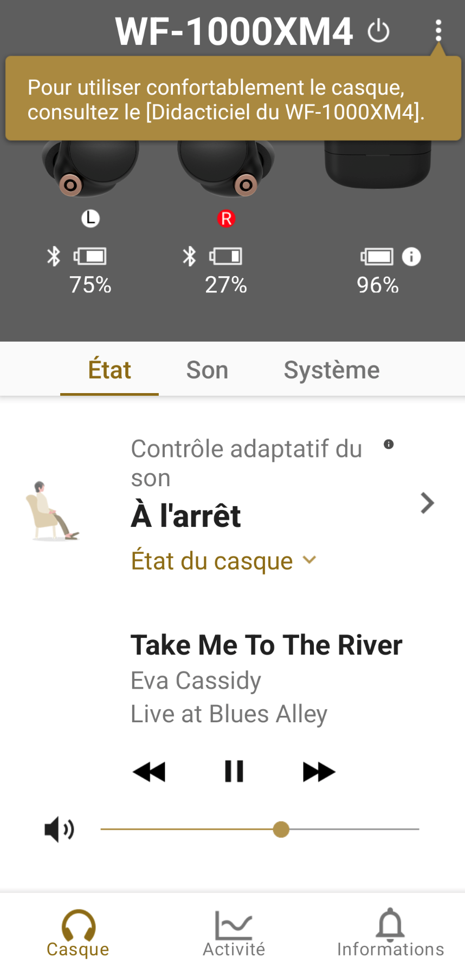This screenshot has width=465, height=980.
Task: Tap the volume speaker icon
Action: [x=59, y=829]
